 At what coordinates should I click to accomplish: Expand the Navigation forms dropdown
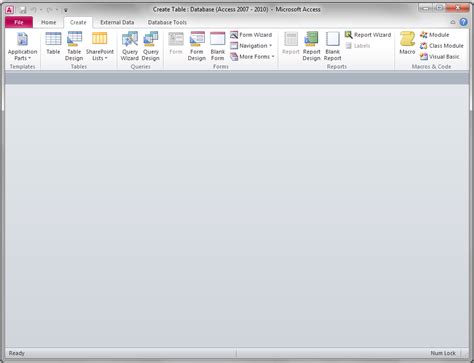pyautogui.click(x=251, y=46)
